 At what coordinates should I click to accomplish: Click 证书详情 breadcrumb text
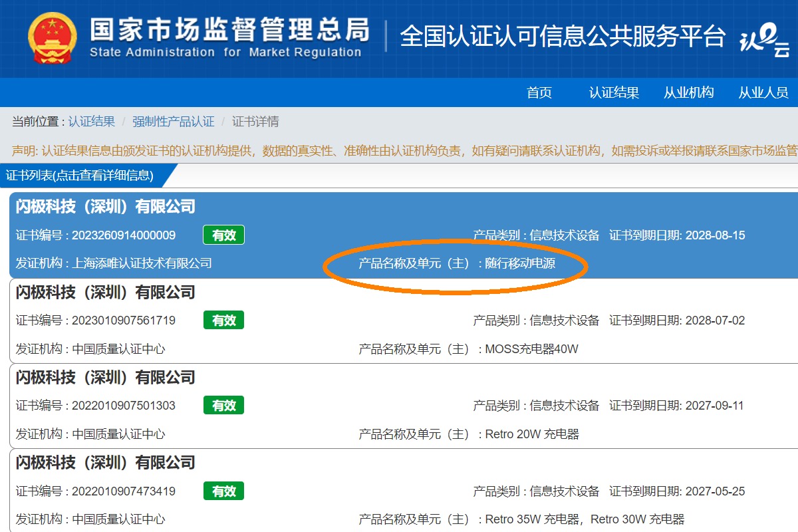tap(255, 122)
